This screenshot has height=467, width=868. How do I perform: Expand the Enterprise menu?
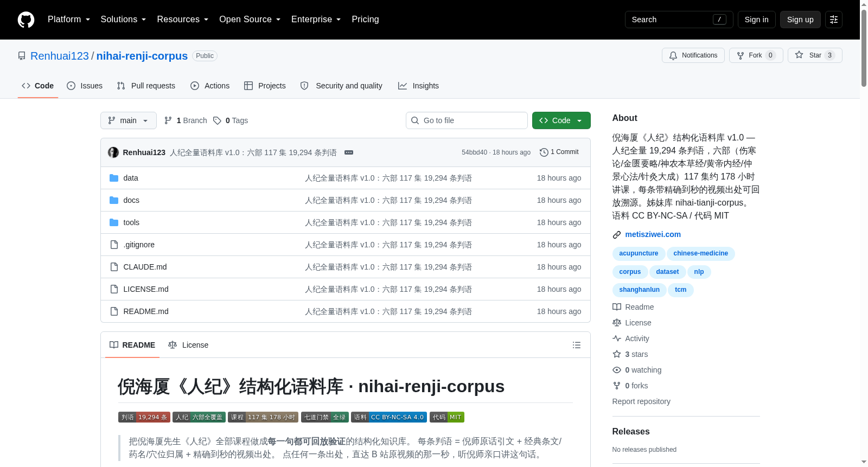point(316,20)
